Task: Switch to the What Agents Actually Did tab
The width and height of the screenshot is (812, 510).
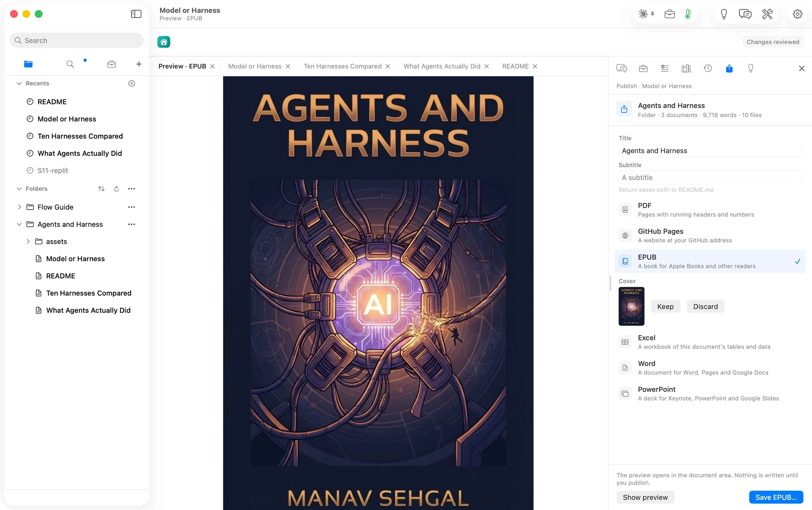Action: tap(442, 66)
